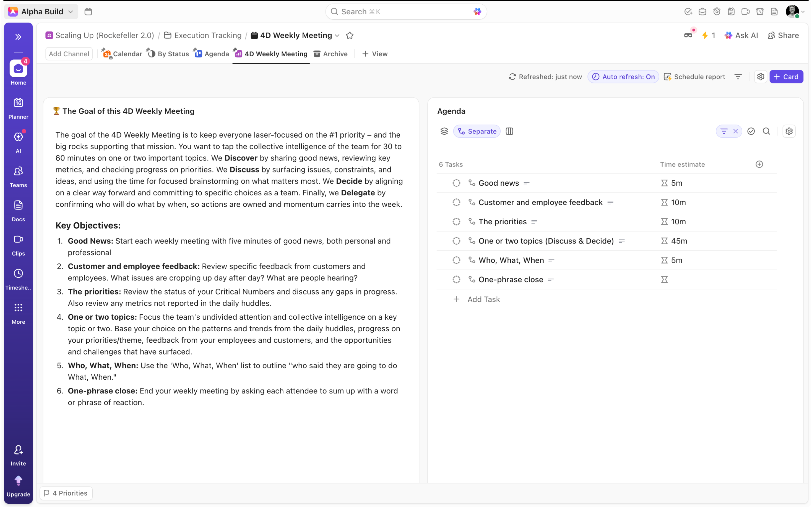Expand the 4D Weekly Meeting breadcrumb chevron

[x=338, y=36]
